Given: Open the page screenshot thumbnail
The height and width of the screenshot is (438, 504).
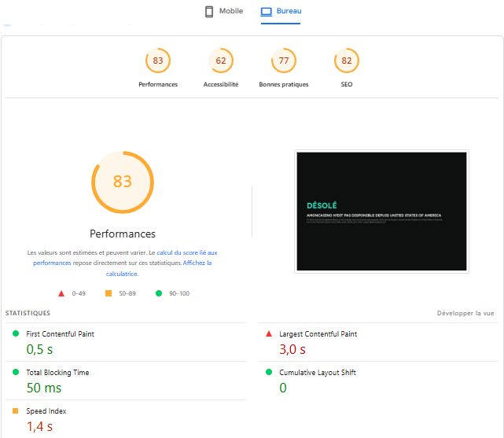Looking at the screenshot, I should 381,212.
